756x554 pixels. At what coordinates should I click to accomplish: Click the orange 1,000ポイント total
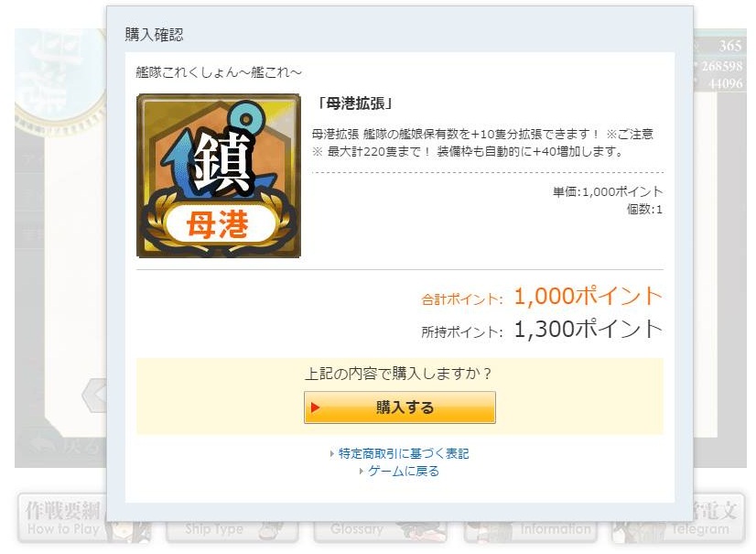pos(589,297)
